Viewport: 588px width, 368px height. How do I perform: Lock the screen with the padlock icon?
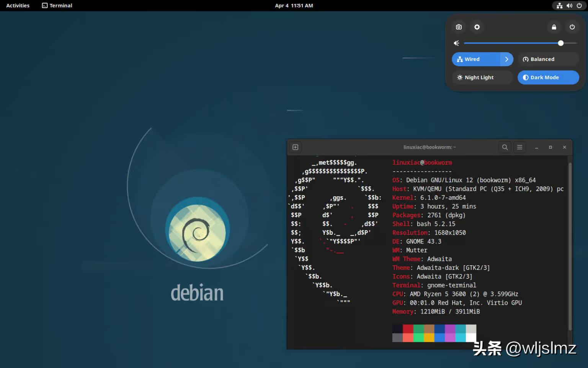[x=554, y=27]
